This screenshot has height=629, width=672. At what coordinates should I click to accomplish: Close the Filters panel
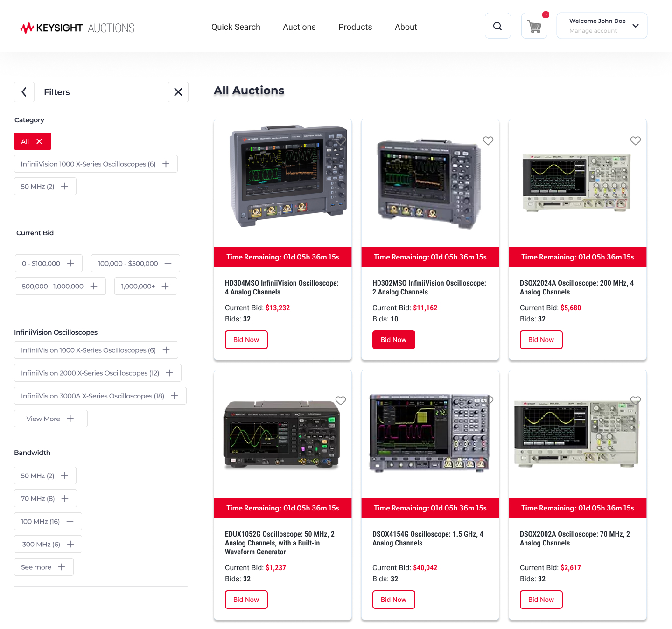[178, 92]
